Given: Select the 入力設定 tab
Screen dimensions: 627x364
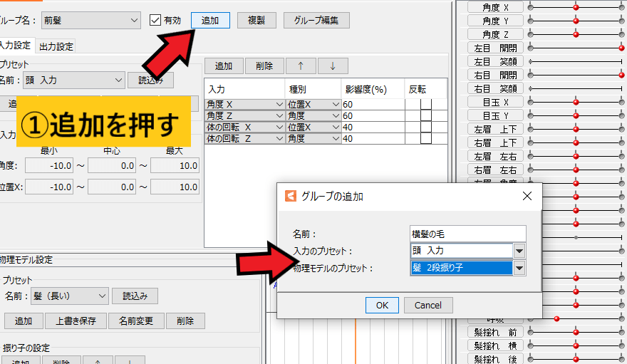Looking at the screenshot, I should tap(16, 46).
